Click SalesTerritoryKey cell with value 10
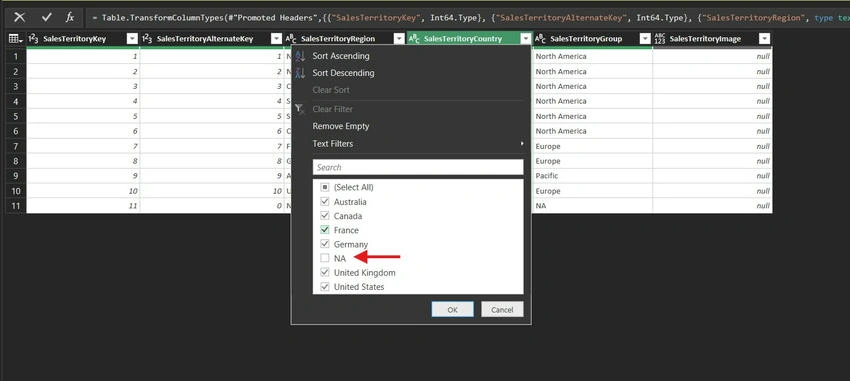 [83, 191]
